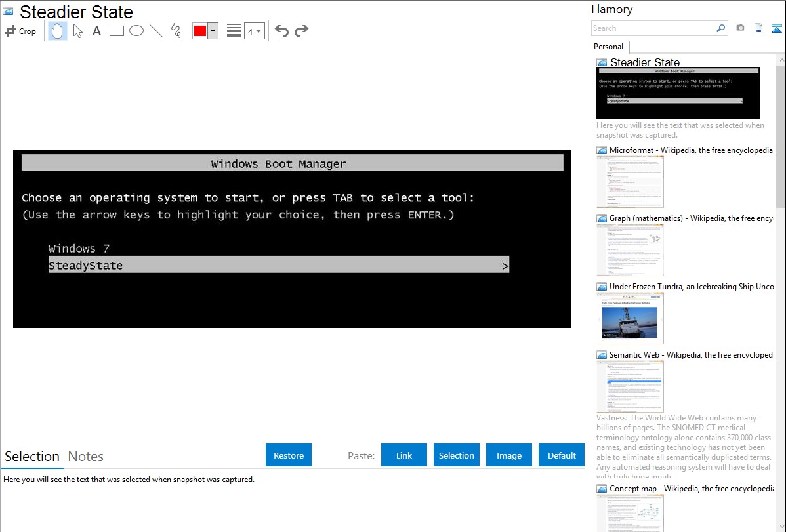Open the Under Frozen Tundra snapshot thumbnail

630,318
